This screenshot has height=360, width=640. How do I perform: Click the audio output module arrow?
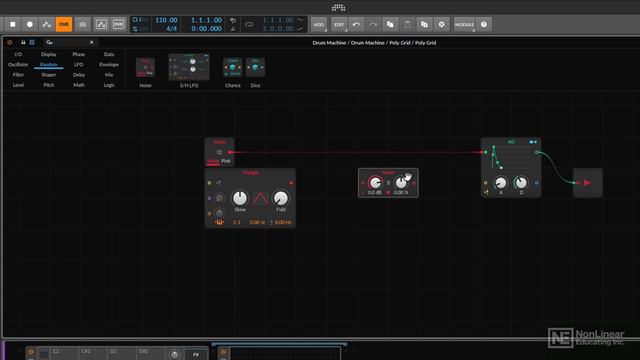(587, 183)
